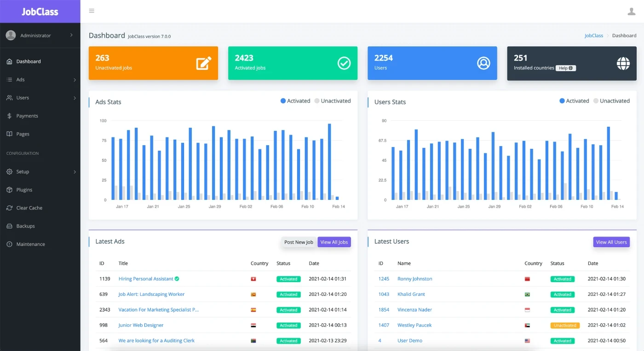Click the Post New Job button
Viewport: 644px width, 351px height.
(x=299, y=242)
